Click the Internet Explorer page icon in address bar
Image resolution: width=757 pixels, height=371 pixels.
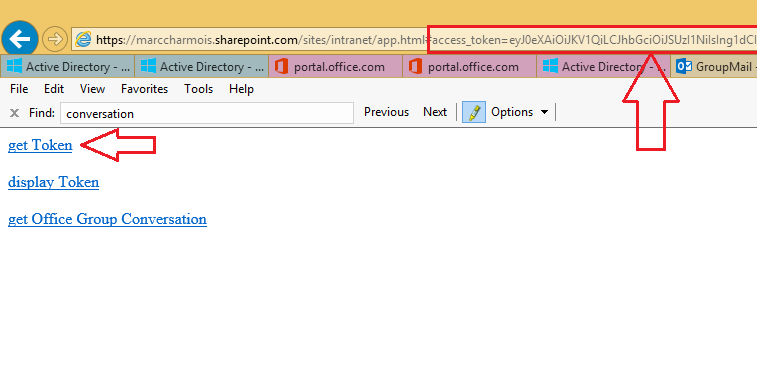[84, 39]
